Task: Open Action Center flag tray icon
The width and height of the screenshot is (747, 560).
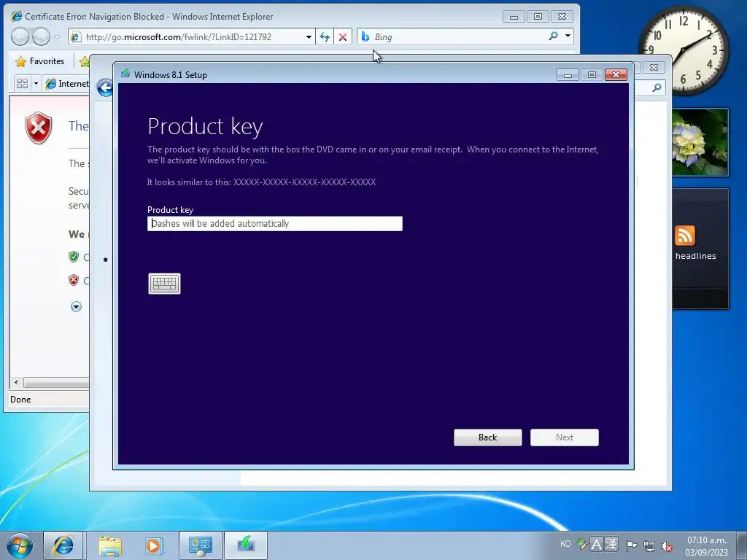Action: (632, 545)
